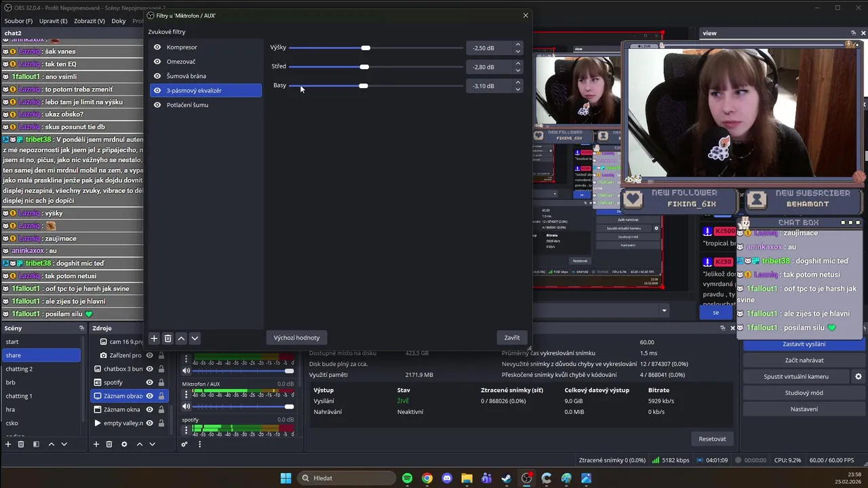This screenshot has width=868, height=488.
Task: Toggle 3-pásmový ekvalizér filter visibility eye
Action: 157,90
